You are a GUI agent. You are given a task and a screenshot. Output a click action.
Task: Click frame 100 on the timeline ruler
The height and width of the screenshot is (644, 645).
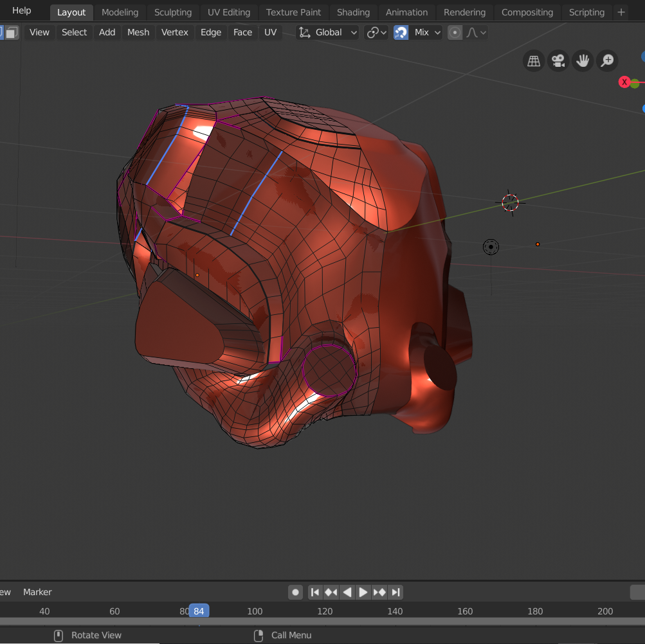[x=255, y=611]
